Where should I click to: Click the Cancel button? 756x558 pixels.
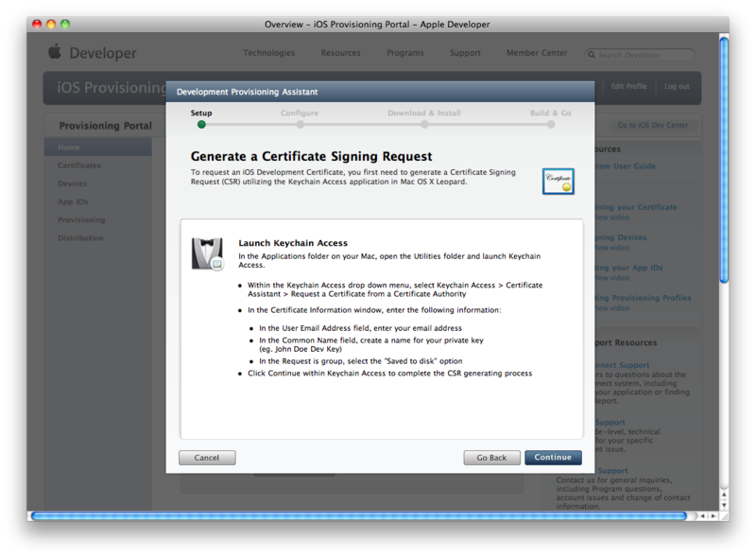click(207, 458)
